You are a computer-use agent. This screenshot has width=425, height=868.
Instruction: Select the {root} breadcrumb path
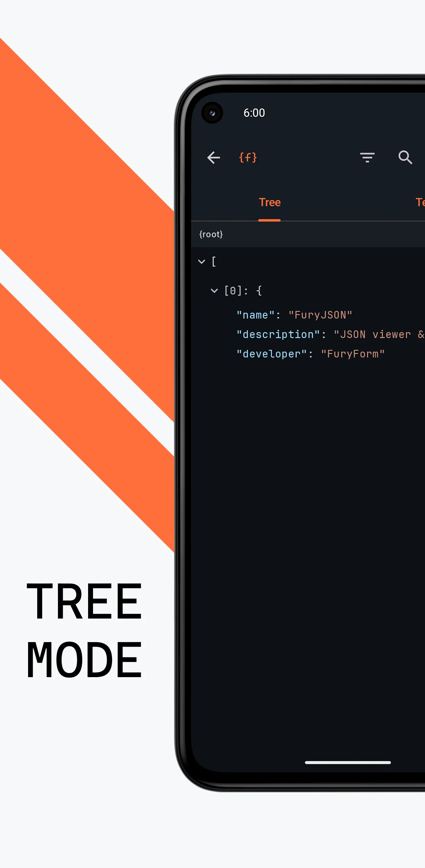211,234
